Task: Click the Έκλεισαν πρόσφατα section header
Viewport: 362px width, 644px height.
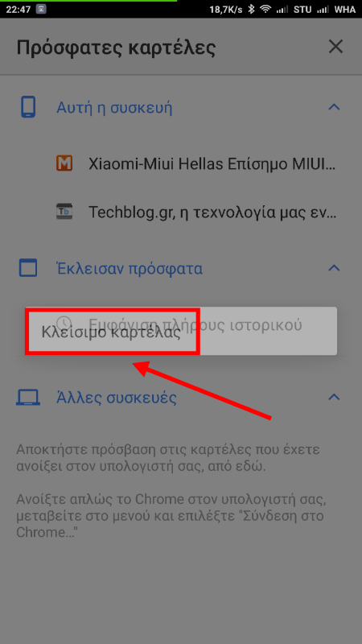Action: click(x=129, y=269)
